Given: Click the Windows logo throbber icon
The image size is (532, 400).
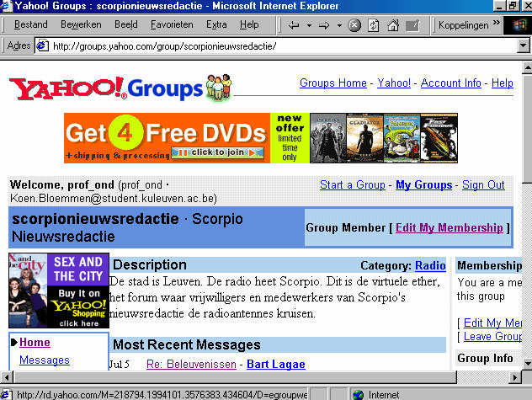Looking at the screenshot, I should pos(518,25).
